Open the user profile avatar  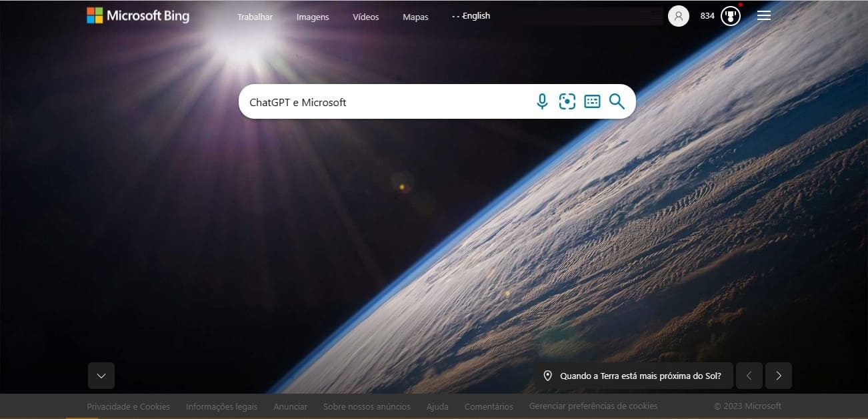point(679,15)
